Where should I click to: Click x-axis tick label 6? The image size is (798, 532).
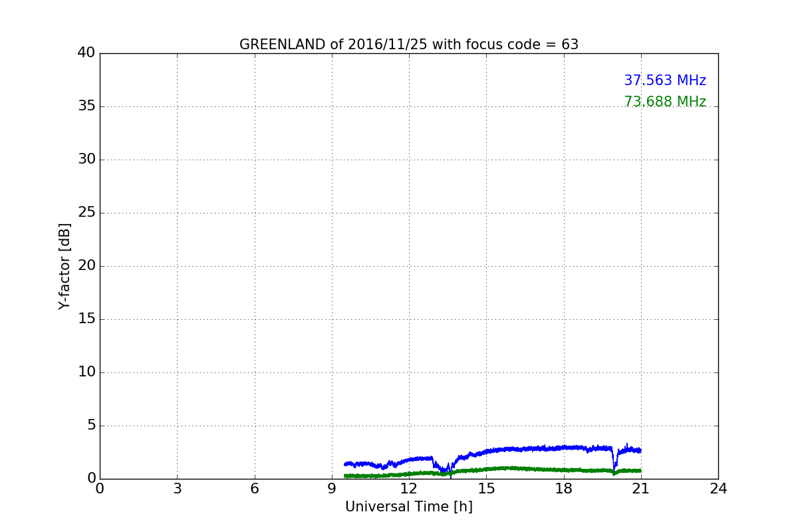pyautogui.click(x=255, y=489)
